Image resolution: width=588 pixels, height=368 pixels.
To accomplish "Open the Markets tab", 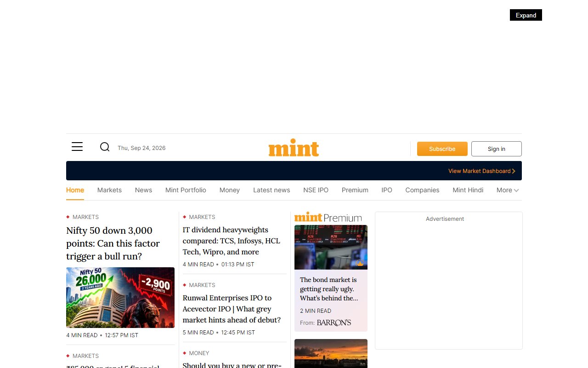I will [x=109, y=190].
